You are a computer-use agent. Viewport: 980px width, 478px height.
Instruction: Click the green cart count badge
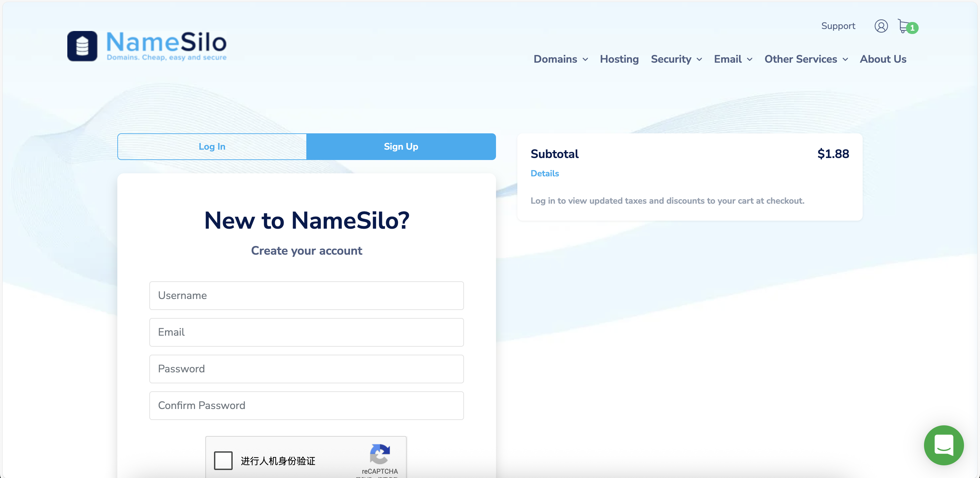tap(912, 28)
